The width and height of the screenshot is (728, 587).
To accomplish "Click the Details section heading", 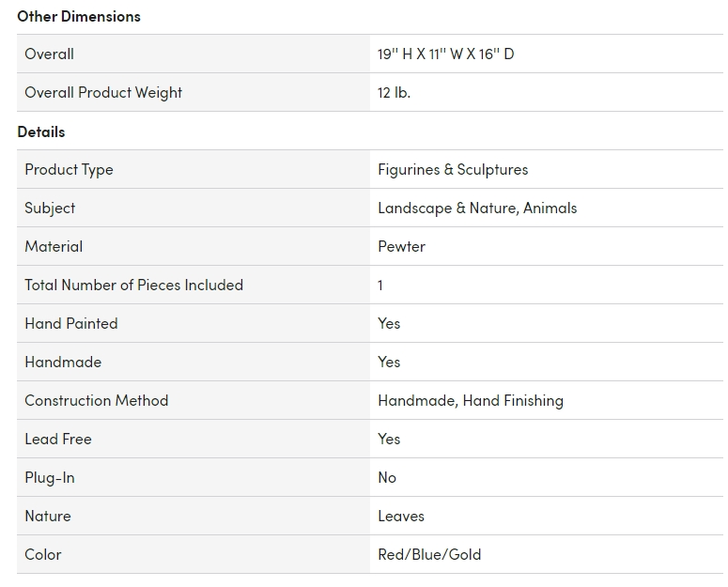I will [41, 131].
